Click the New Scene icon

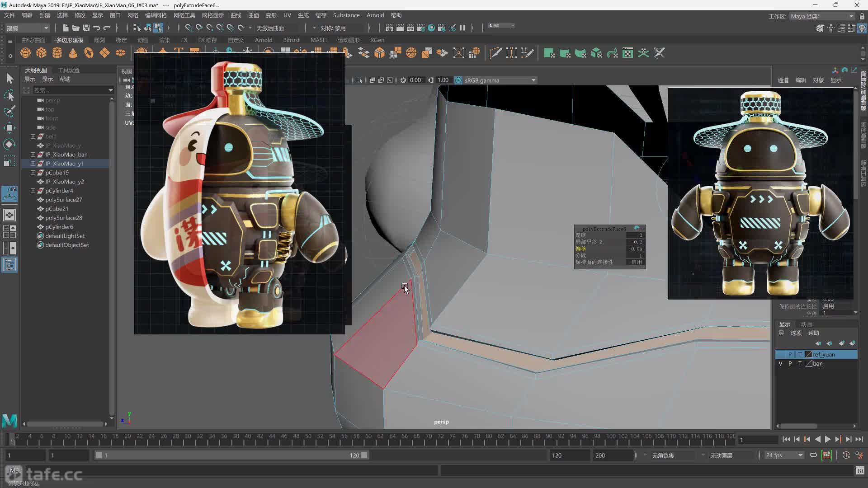point(66,28)
